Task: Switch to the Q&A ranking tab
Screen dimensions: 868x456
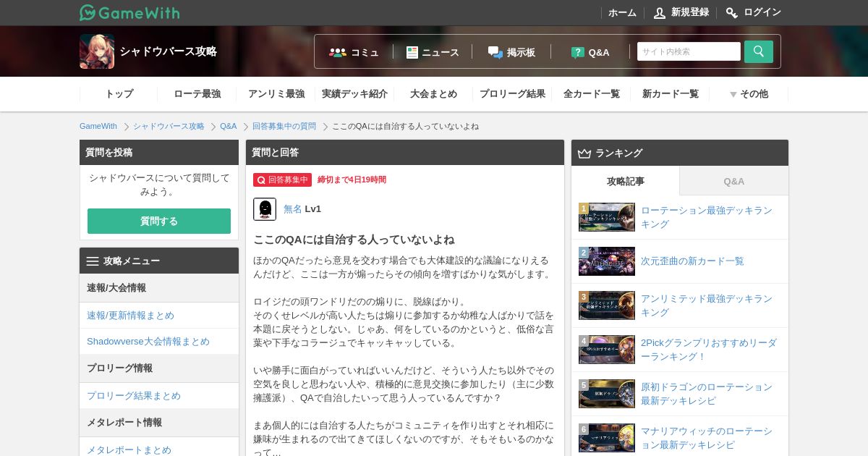Action: (734, 181)
